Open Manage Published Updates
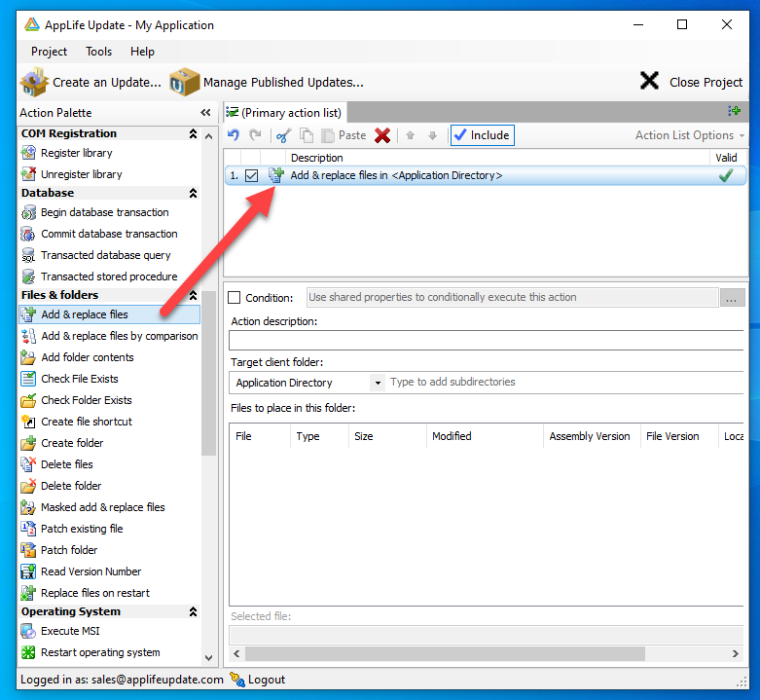Viewport: 760px width, 700px height. [x=267, y=82]
